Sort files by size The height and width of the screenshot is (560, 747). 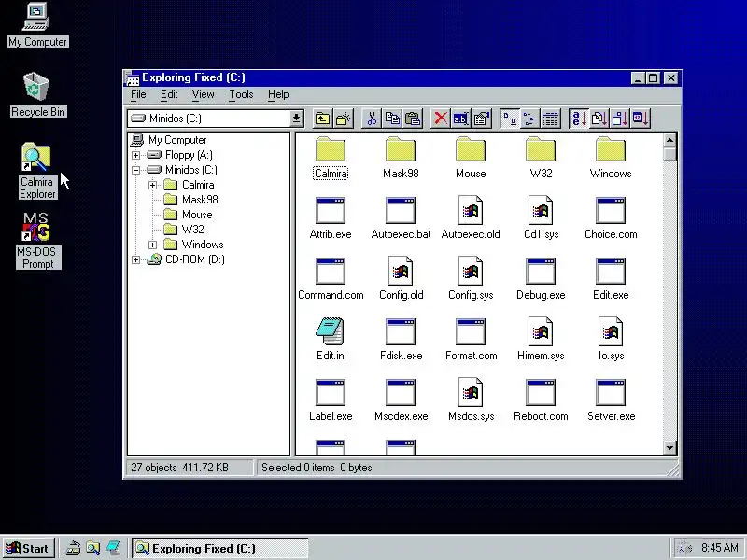619,119
